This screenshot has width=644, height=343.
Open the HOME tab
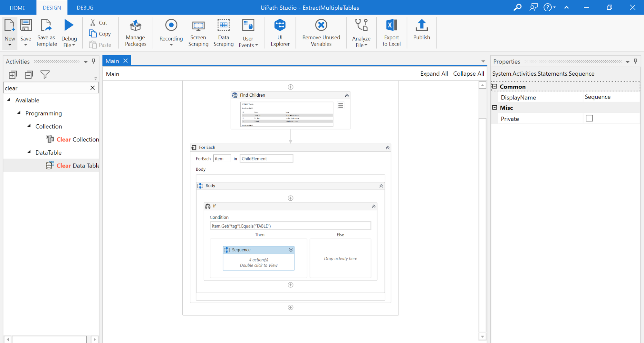coord(17,8)
